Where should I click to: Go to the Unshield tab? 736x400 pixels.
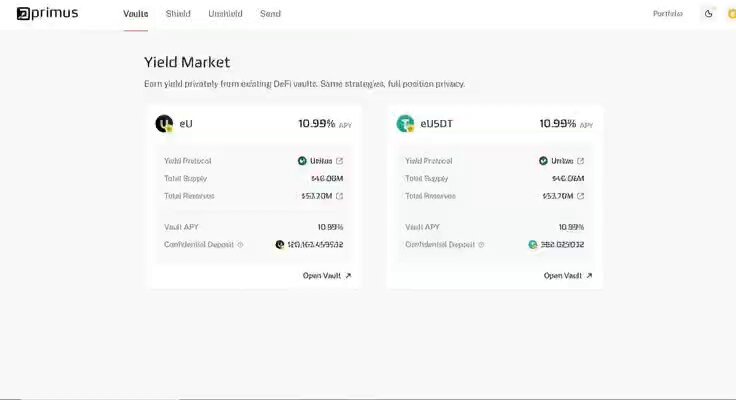(x=225, y=14)
